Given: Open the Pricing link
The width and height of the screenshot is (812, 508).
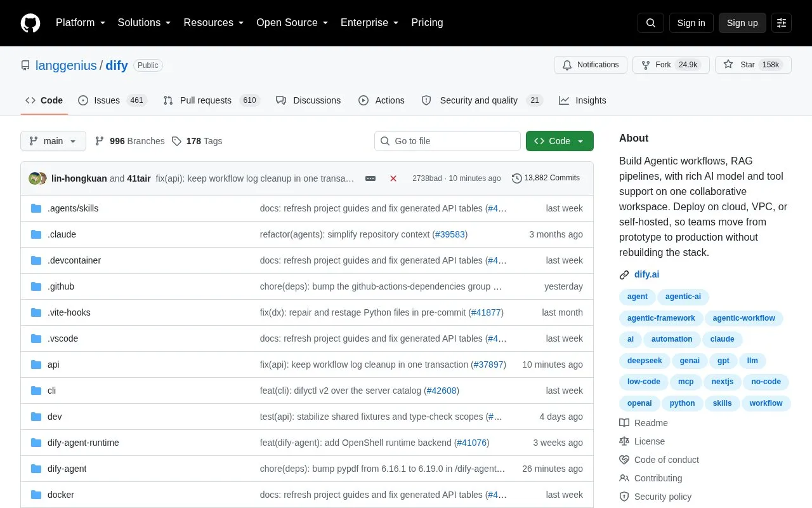Looking at the screenshot, I should (427, 23).
